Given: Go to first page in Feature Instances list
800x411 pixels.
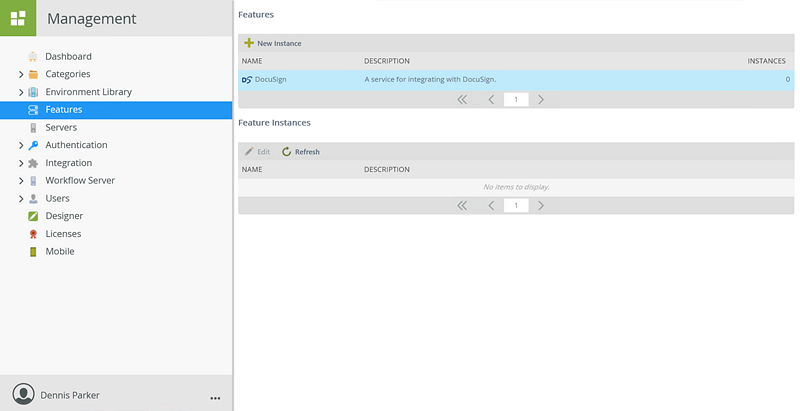Looking at the screenshot, I should tap(462, 206).
